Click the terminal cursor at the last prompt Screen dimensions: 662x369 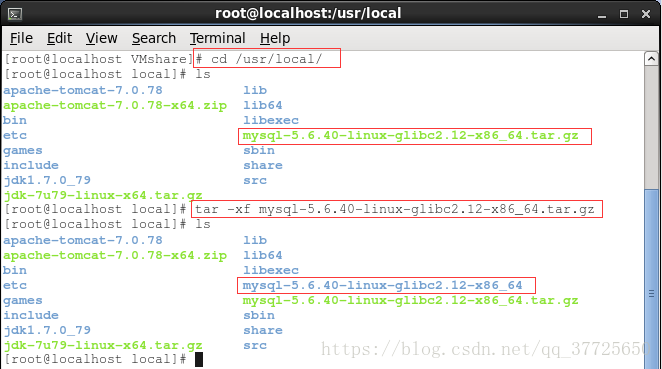point(199,360)
